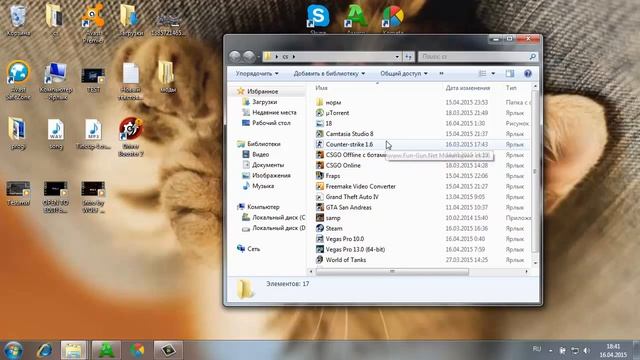The image size is (640, 360).
Task: Click the horizontal scrollbar in file list
Action: pyautogui.click(x=392, y=272)
